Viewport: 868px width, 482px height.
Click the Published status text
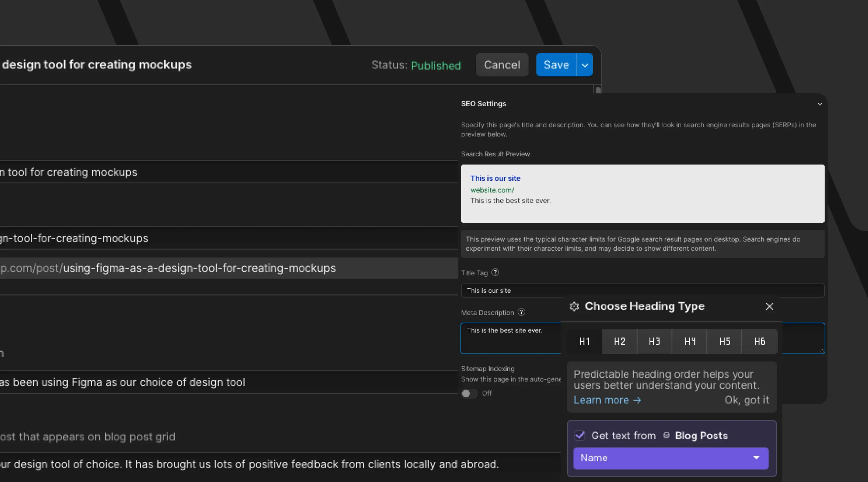pos(436,65)
